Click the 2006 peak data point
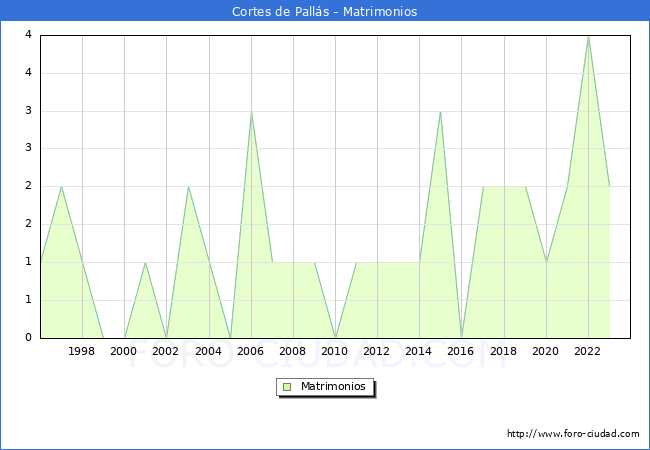 tap(251, 112)
